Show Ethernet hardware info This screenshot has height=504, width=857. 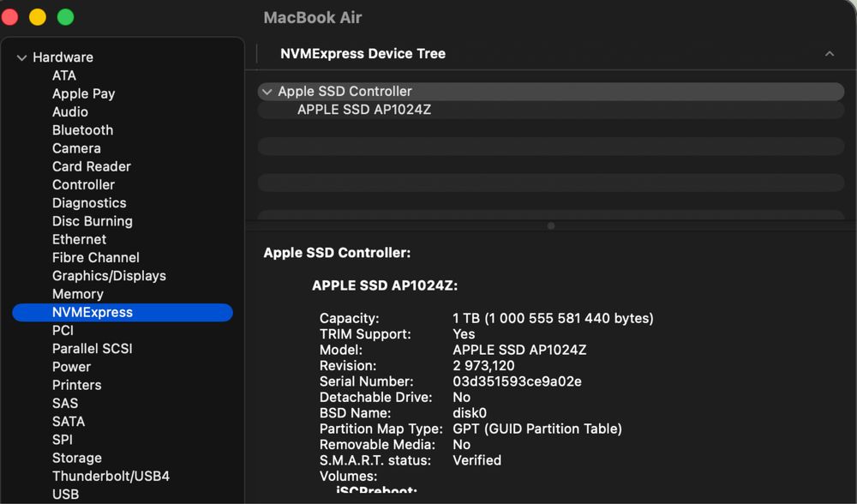pos(79,239)
